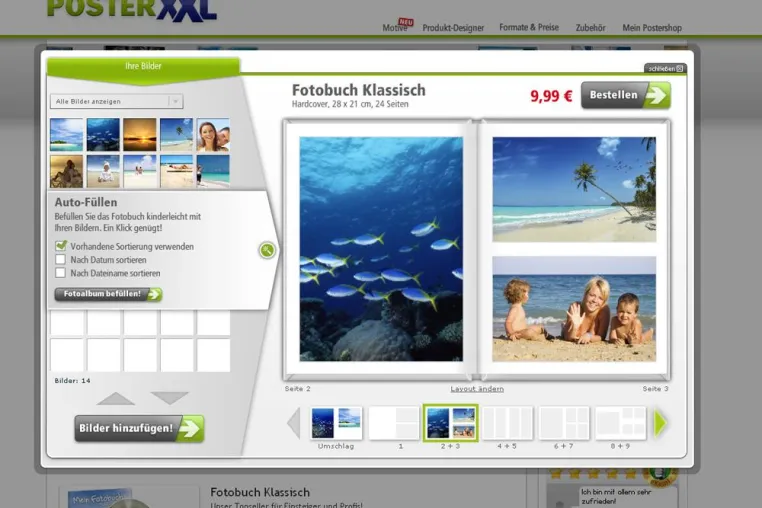The image size is (762, 508).
Task: Select the 6 + 7 pages thumbnail
Action: point(564,423)
